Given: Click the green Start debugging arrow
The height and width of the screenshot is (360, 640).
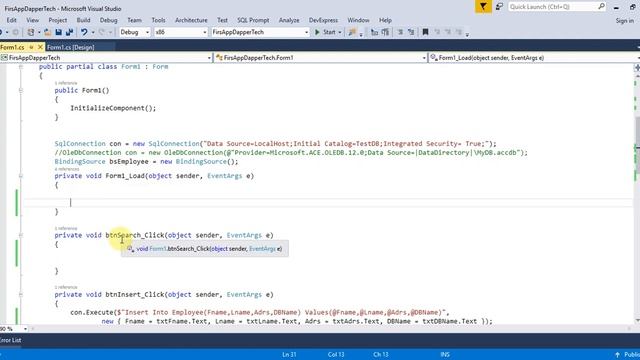Looking at the screenshot, I should 317,32.
